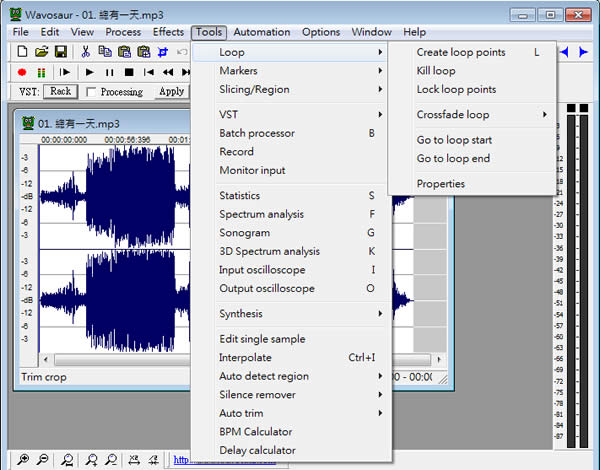The height and width of the screenshot is (470, 600).
Task: Open the BPM Calculator
Action: coord(290,432)
